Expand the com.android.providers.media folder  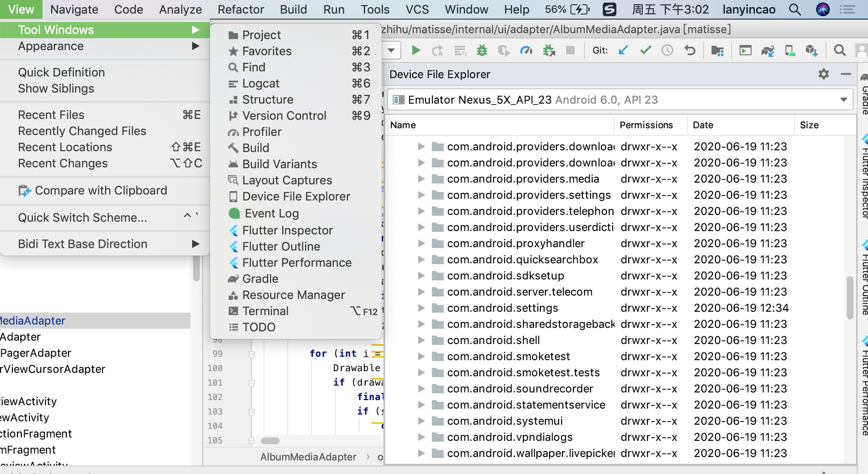click(x=420, y=179)
